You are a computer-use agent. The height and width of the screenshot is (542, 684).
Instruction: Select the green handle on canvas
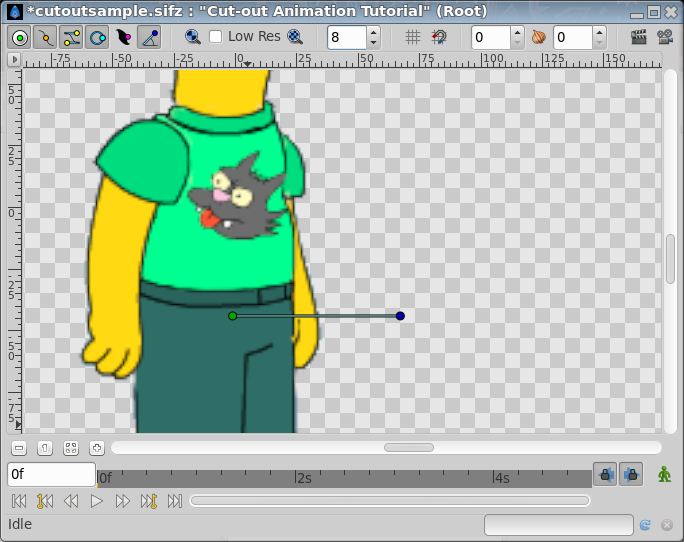point(233,316)
